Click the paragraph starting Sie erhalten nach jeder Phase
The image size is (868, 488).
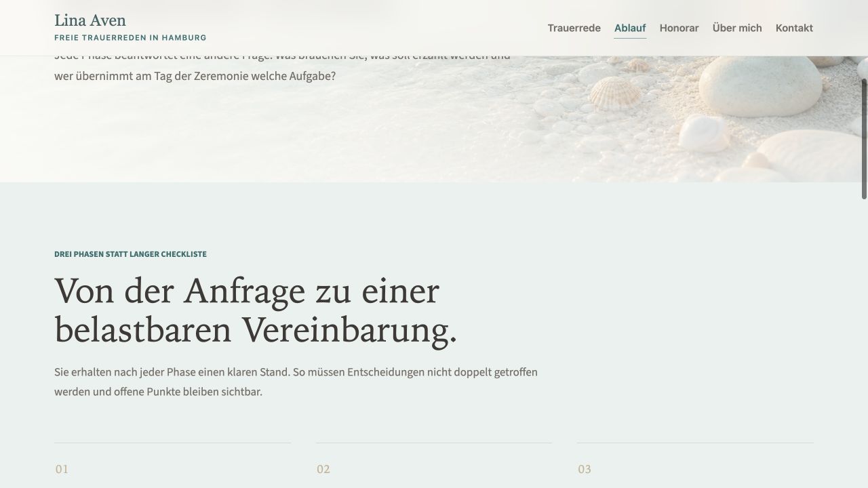coord(296,382)
